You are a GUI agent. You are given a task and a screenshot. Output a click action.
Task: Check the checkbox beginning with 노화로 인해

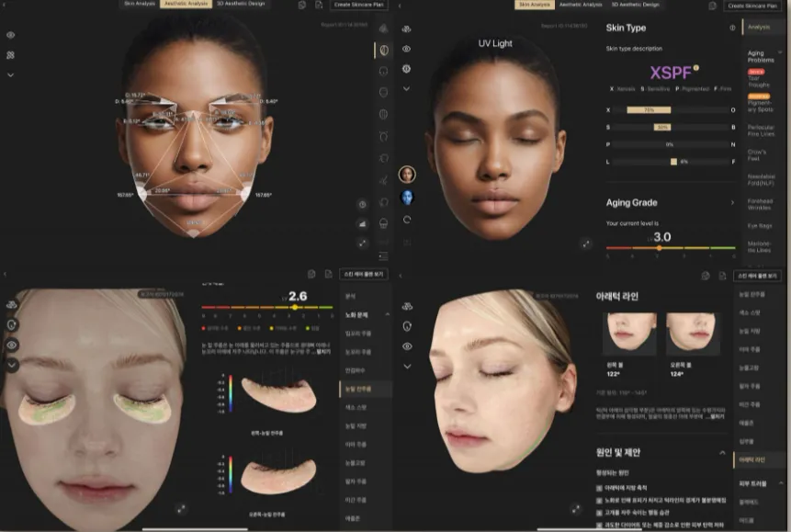coord(599,501)
